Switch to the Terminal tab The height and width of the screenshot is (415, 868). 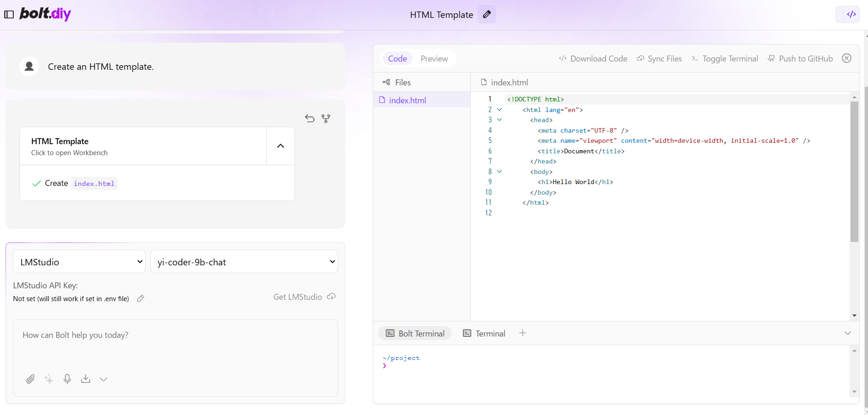[484, 333]
